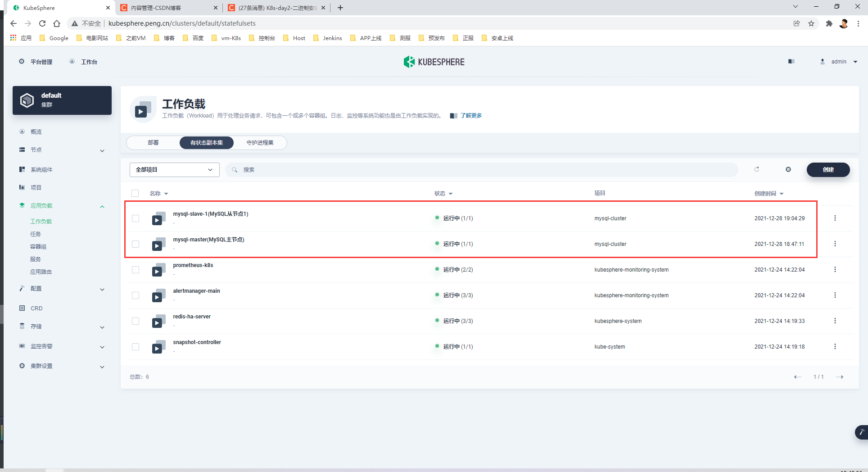
Task: Open the 了解更多 link
Action: click(471, 116)
